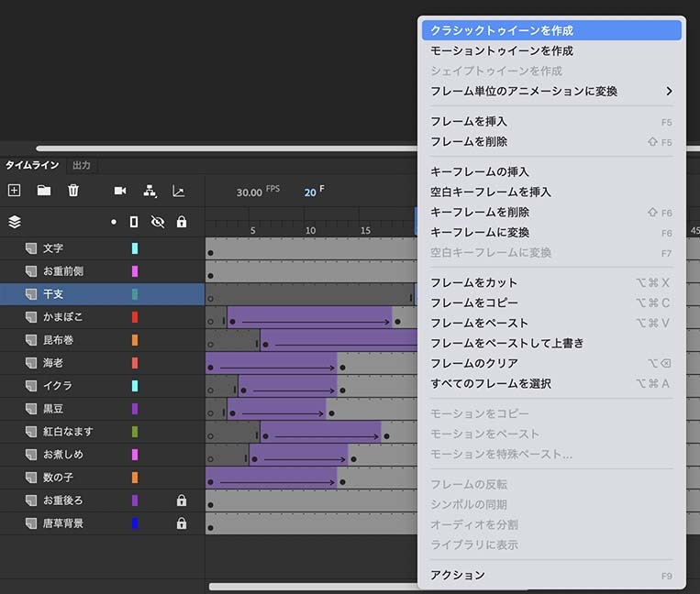Viewport: 700px width, 594px height.
Task: Switch to the 出力 tab
Action: point(82,165)
